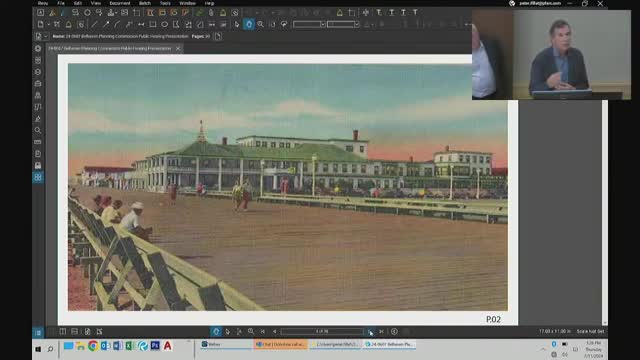640x360 pixels.
Task: Open the View menu
Action: tap(96, 3)
